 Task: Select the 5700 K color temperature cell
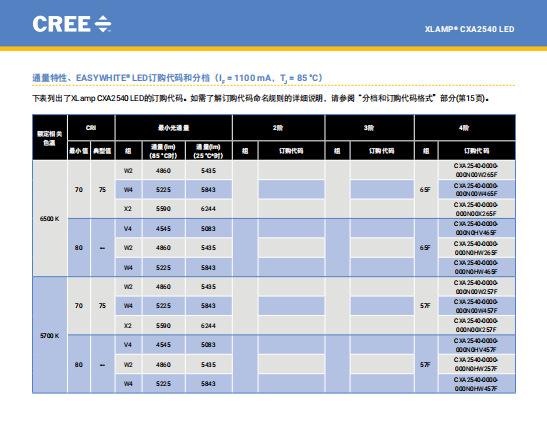coord(50,335)
